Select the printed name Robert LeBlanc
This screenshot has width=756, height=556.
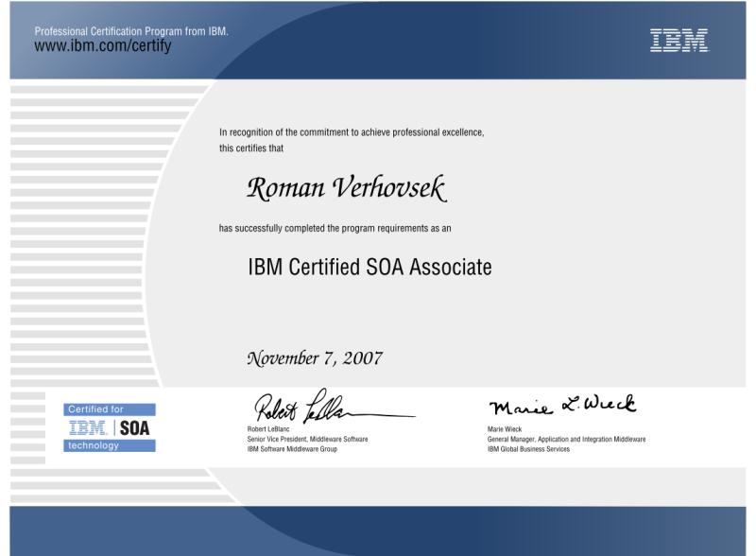[x=270, y=431]
